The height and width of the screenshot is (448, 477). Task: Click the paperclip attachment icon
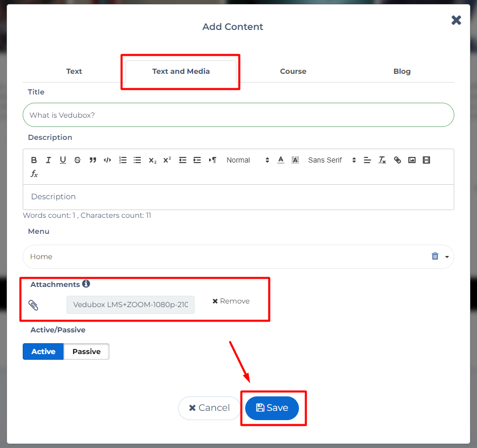pyautogui.click(x=34, y=305)
